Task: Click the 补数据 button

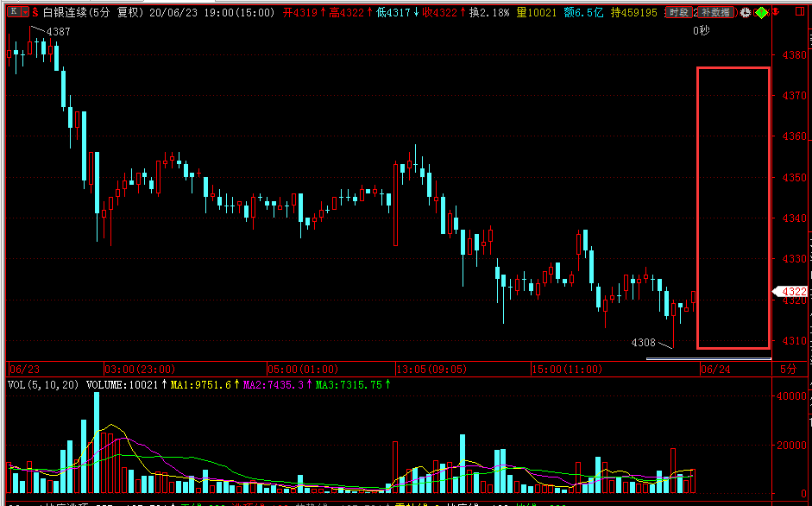Action: (717, 12)
